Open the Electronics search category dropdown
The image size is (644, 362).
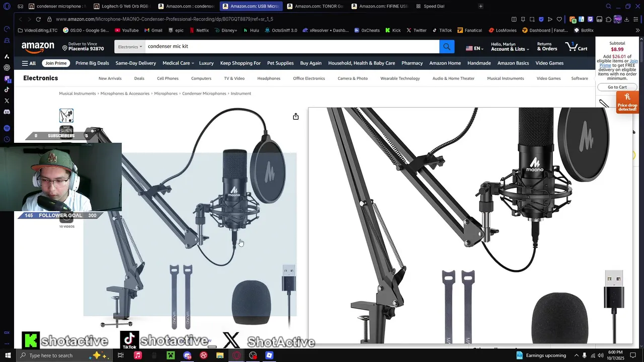coord(130,47)
